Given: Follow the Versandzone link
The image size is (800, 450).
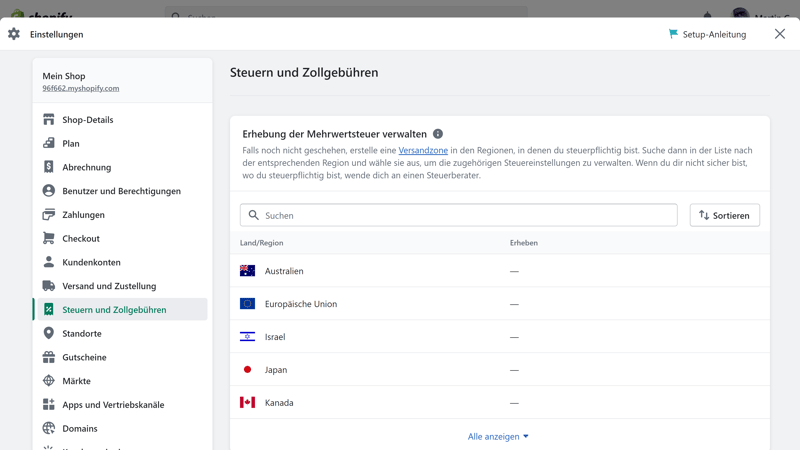Looking at the screenshot, I should click(423, 150).
